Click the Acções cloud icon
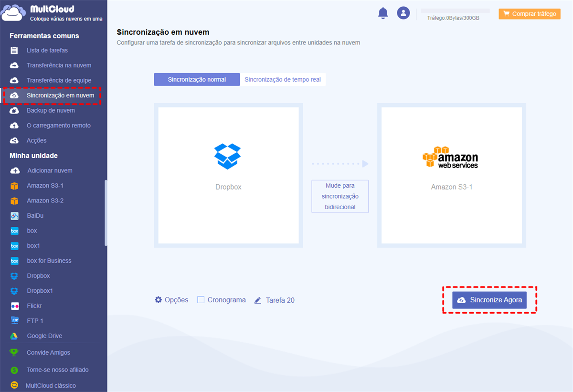The height and width of the screenshot is (392, 573). coord(14,140)
